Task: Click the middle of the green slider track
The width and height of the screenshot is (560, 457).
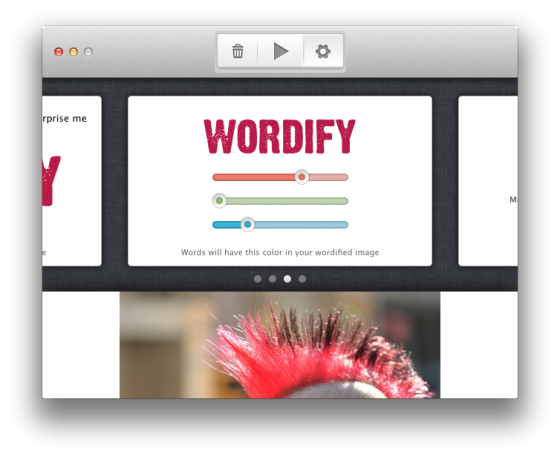Action: pyautogui.click(x=280, y=201)
